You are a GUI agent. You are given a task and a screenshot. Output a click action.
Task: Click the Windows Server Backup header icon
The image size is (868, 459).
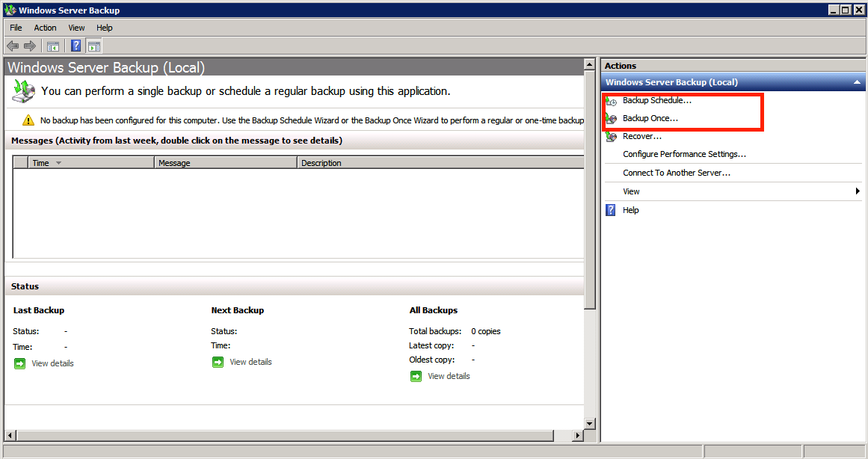pyautogui.click(x=23, y=91)
